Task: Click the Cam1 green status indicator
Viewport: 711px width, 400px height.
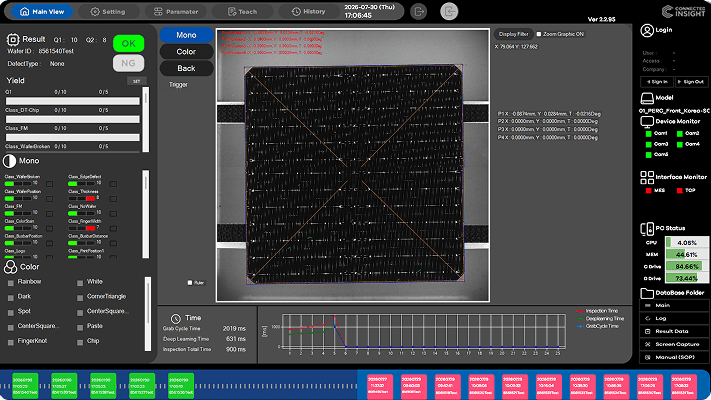Action: tap(648, 134)
